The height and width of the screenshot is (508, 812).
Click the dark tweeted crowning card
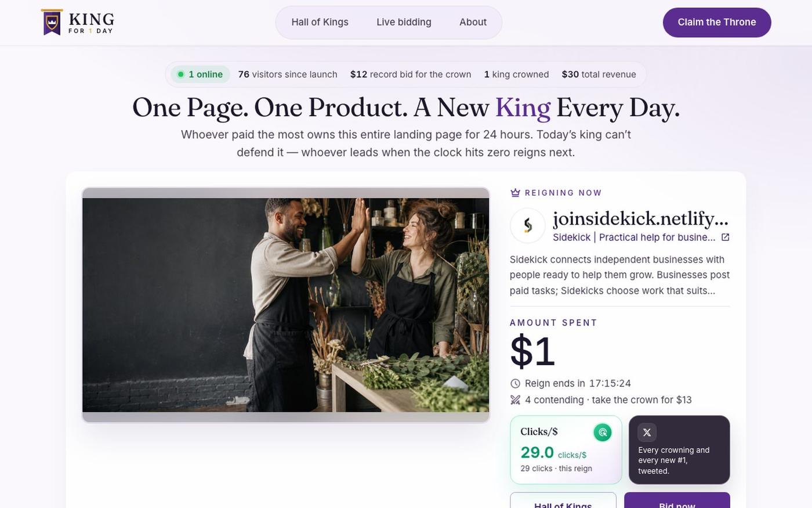679,450
